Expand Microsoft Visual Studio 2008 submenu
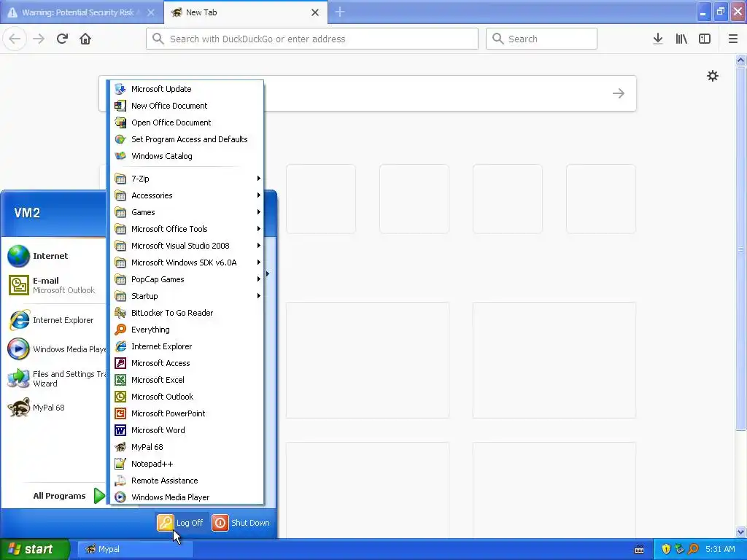The width and height of the screenshot is (747, 560). point(186,246)
